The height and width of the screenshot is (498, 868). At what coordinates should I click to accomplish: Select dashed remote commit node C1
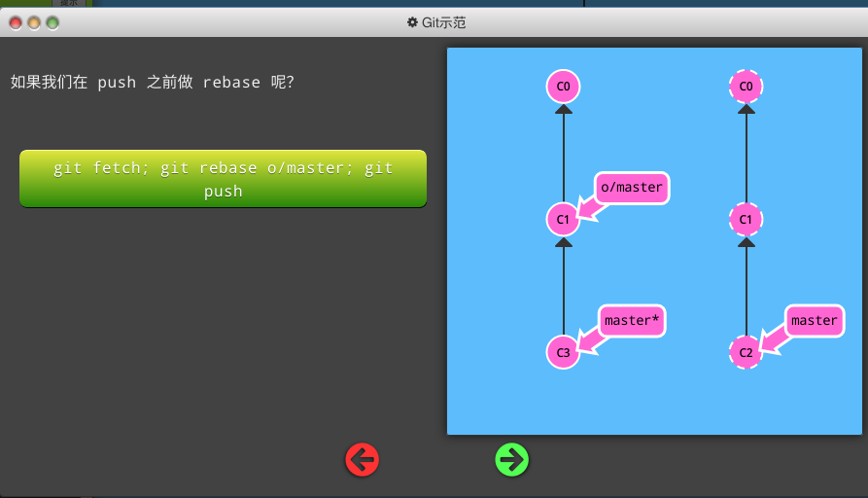click(746, 220)
